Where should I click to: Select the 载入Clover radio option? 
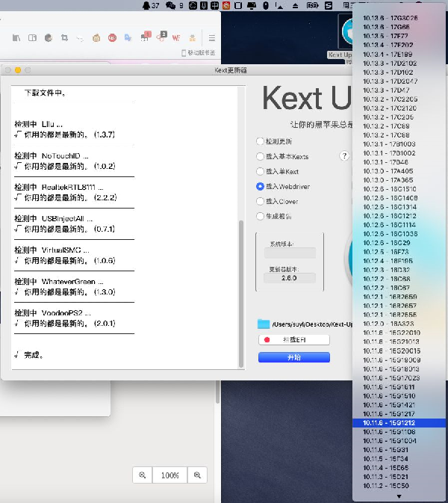click(x=260, y=201)
